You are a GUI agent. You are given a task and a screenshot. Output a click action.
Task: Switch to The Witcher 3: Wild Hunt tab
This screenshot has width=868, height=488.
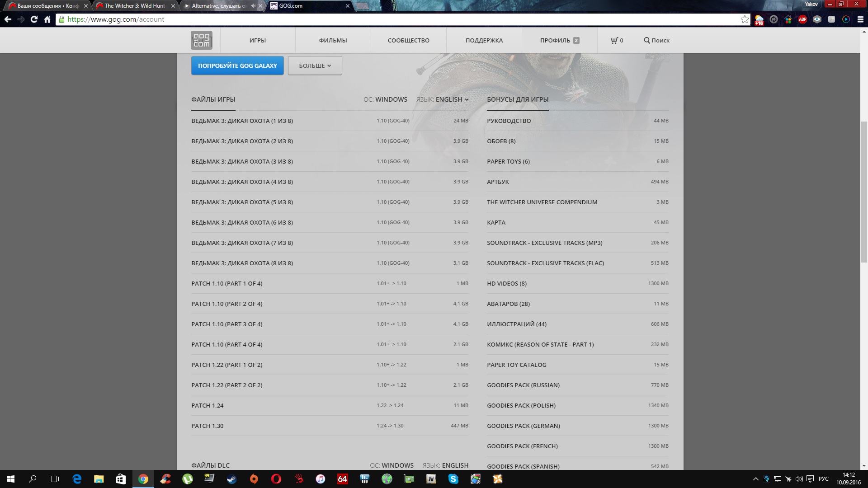coord(135,6)
